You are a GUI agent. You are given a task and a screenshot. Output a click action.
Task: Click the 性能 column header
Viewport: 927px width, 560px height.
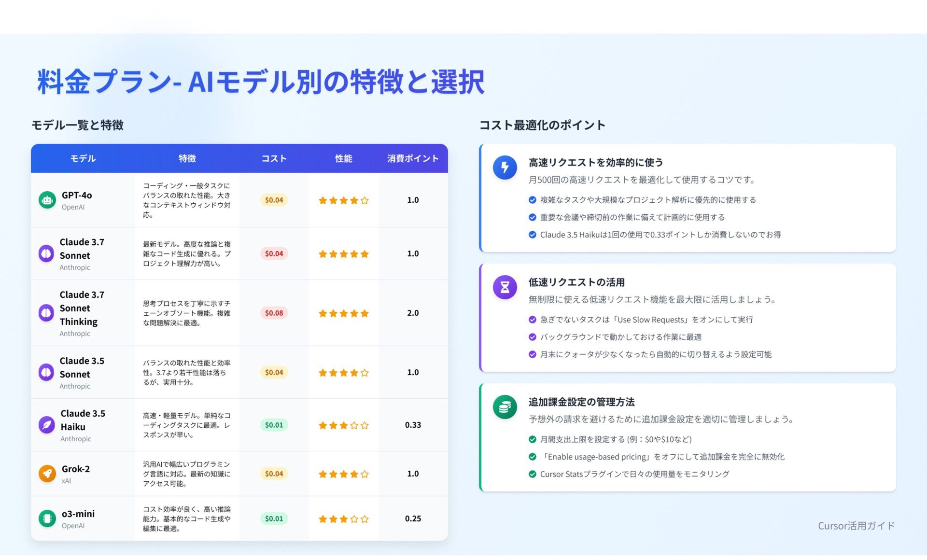343,158
